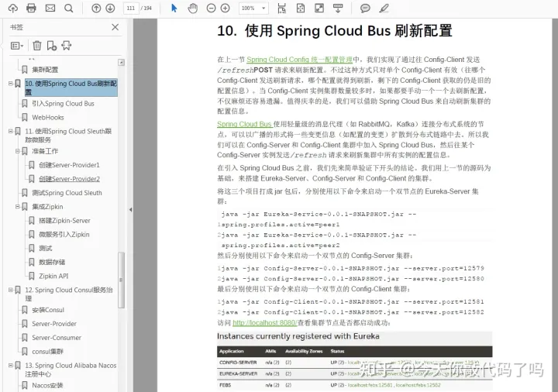Open the 微服务引入Zipkin bookmark

click(64, 235)
